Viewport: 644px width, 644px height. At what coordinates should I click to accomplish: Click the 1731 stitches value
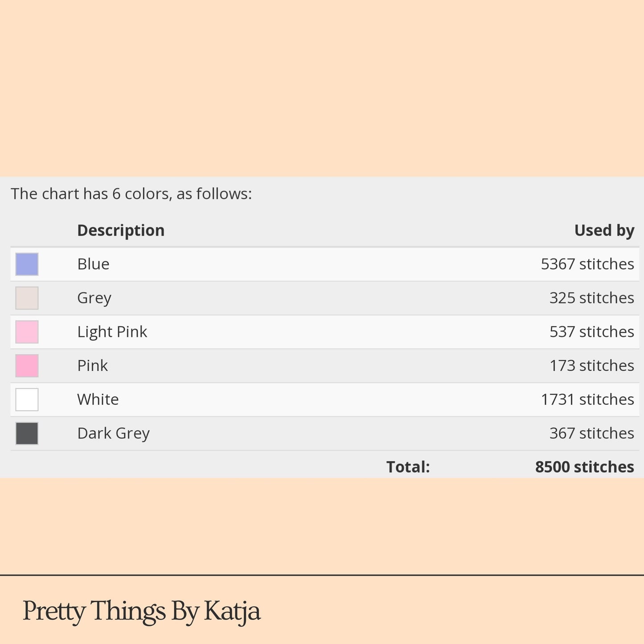[587, 399]
